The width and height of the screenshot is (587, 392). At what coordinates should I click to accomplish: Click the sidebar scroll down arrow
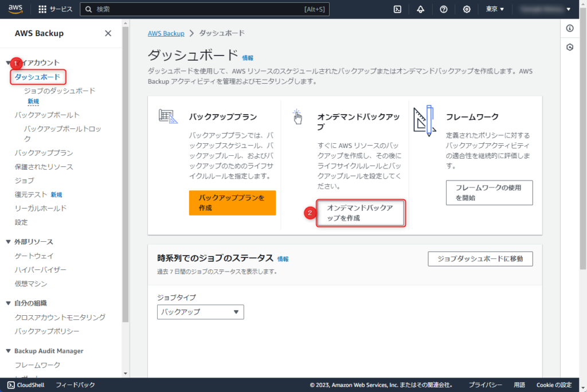pyautogui.click(x=126, y=374)
